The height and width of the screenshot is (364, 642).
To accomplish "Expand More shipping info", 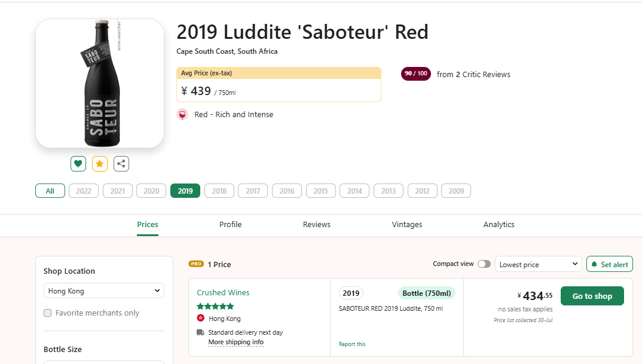I will click(x=236, y=342).
